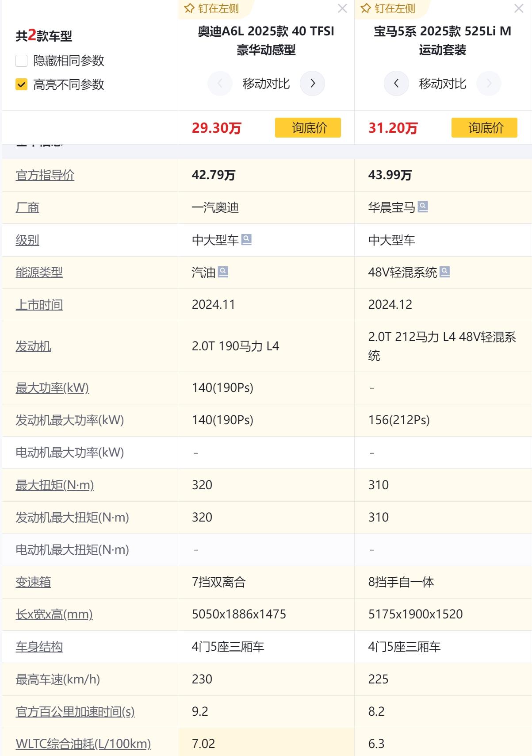Open 级别 parameter link
The image size is (532, 756).
coord(27,240)
